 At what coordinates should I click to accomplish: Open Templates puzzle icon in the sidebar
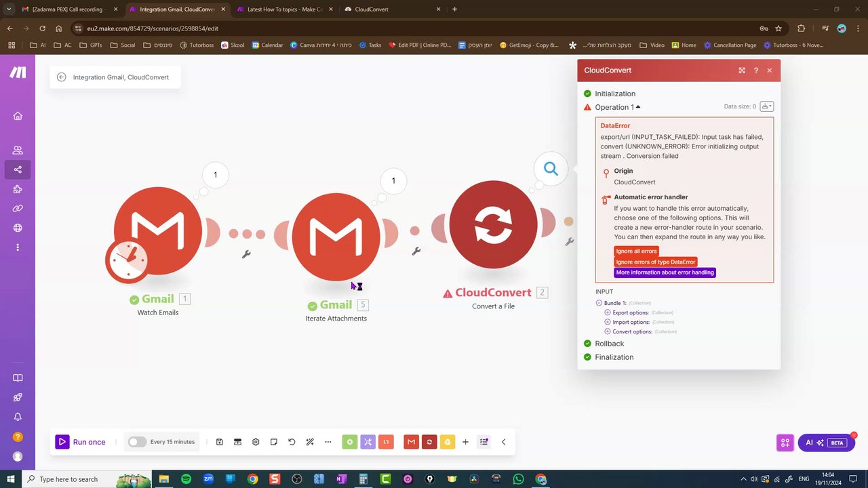point(18,189)
